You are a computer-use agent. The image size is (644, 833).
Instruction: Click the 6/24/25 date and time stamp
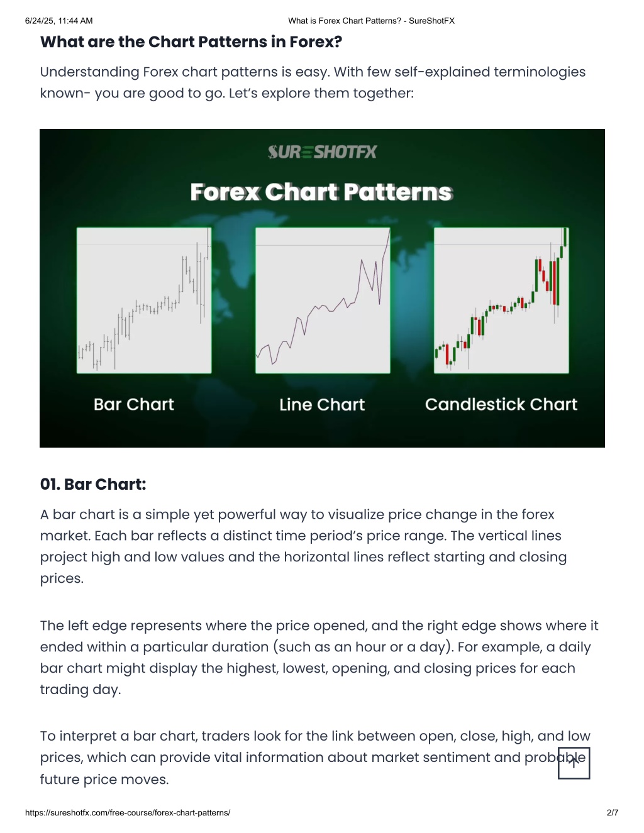(59, 21)
